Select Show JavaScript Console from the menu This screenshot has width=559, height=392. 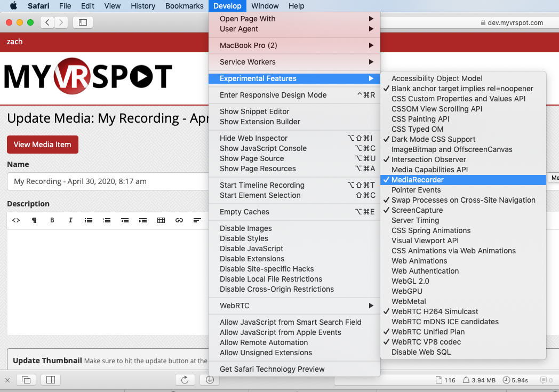pyautogui.click(x=262, y=148)
